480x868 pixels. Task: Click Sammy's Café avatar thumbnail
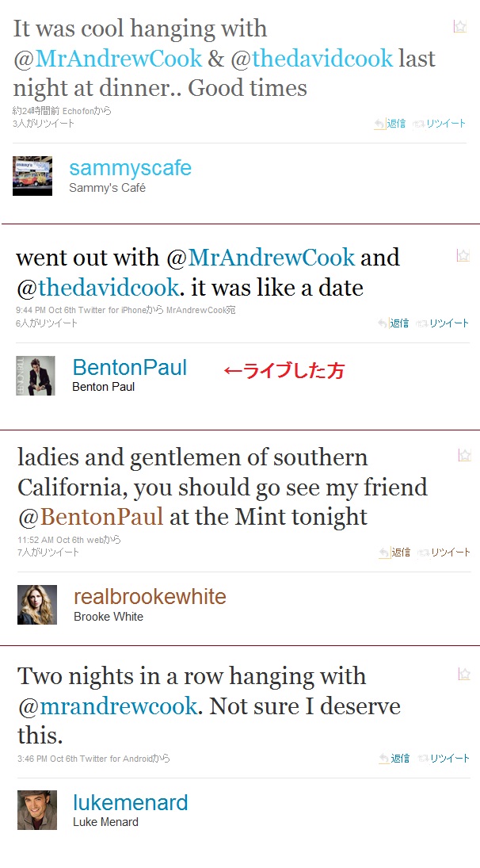point(32,176)
